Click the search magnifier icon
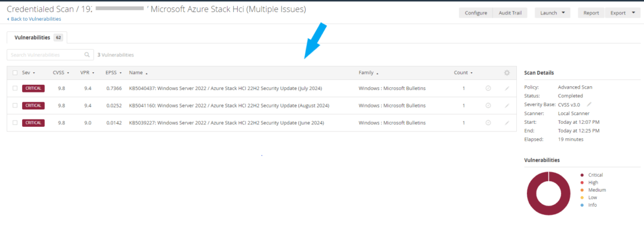The image size is (644, 252). (x=87, y=55)
